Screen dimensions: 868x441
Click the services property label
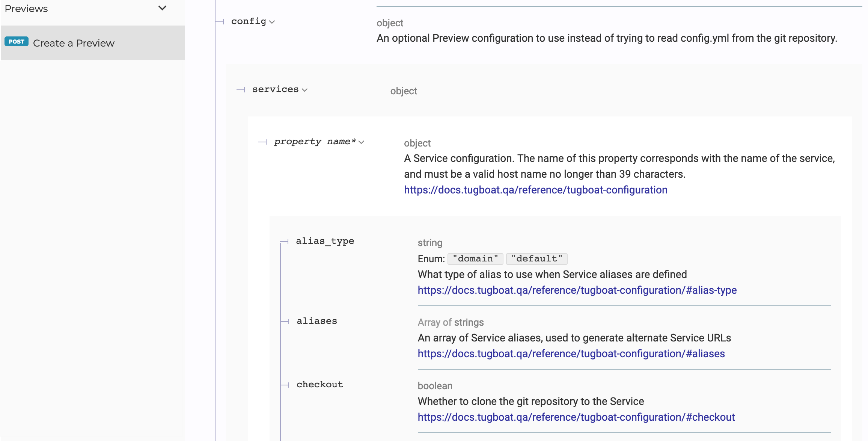click(x=275, y=89)
